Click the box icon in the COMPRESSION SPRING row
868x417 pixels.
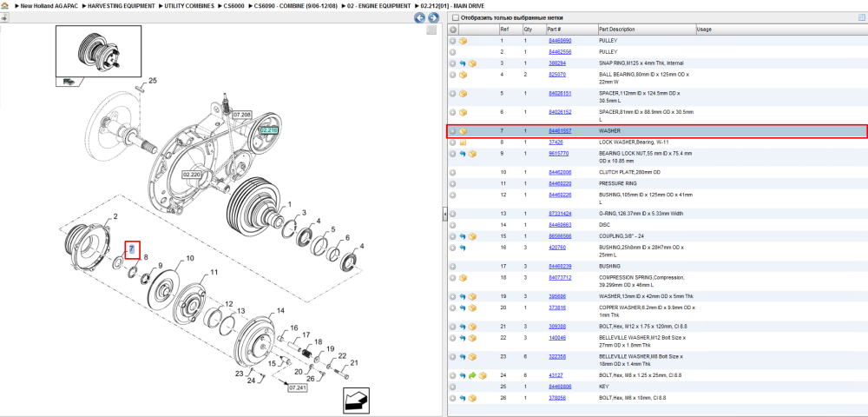point(463,278)
